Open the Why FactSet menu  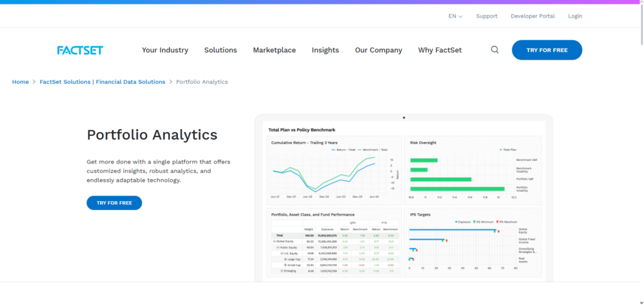point(440,50)
